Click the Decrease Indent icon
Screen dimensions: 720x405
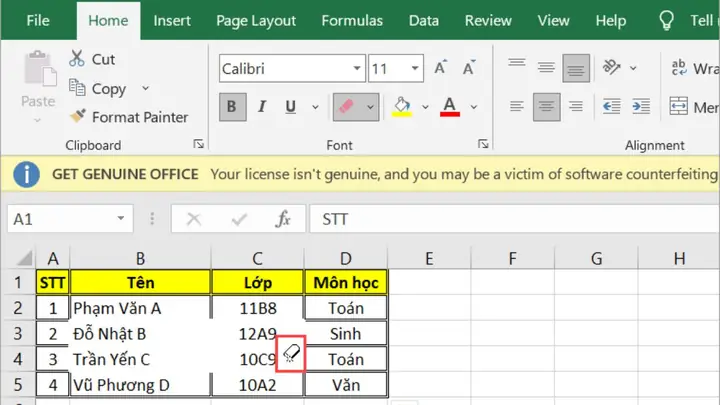point(612,107)
